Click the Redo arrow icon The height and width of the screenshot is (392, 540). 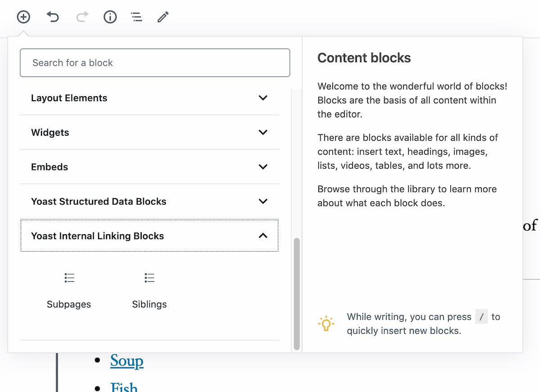click(82, 18)
